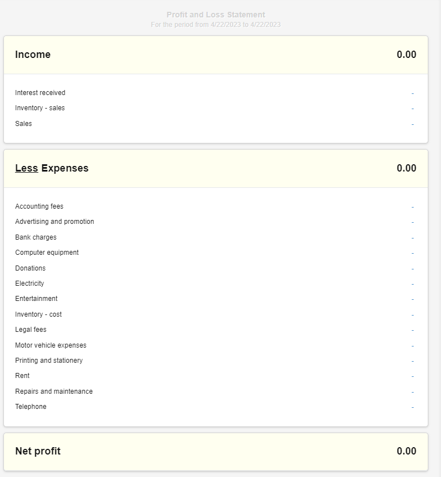
Task: Open the Accounting fees amount link
Action: (413, 207)
